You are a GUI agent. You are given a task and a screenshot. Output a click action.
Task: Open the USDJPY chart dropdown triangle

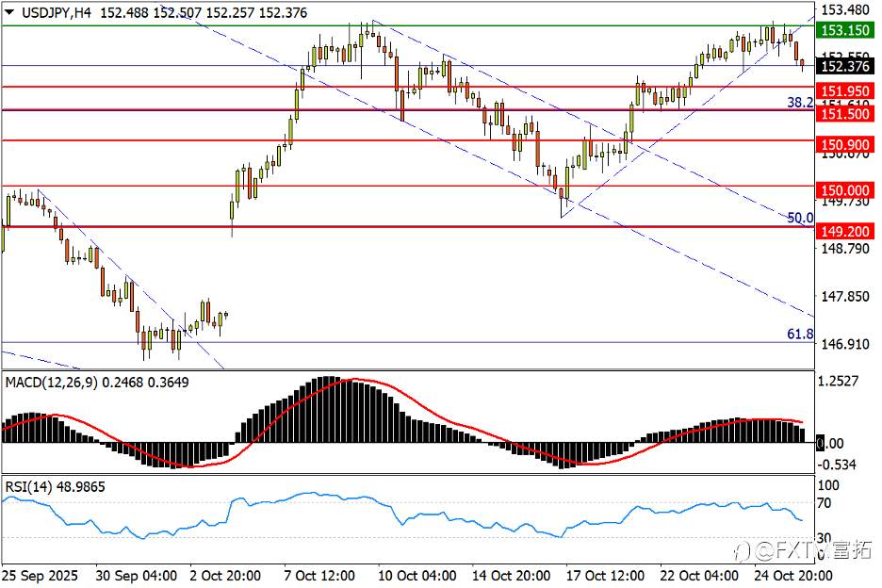tap(9, 12)
